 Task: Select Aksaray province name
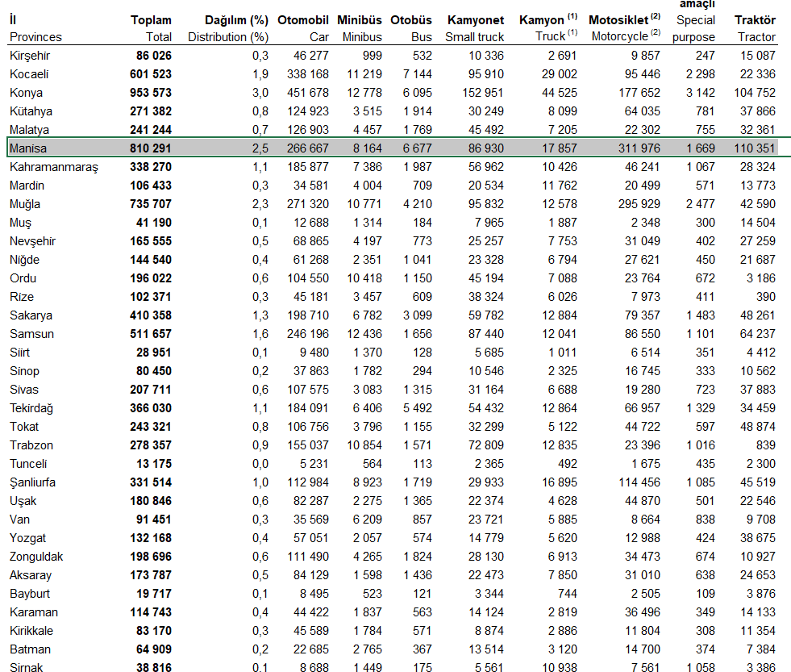click(31, 575)
